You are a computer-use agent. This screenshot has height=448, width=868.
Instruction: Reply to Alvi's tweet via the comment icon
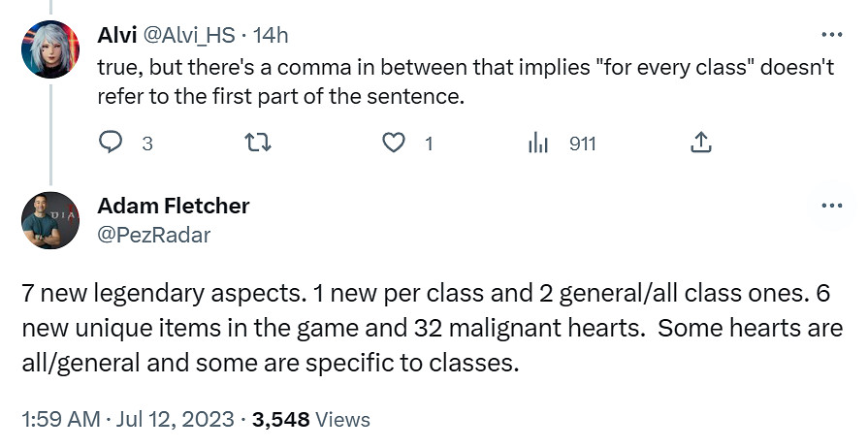tap(113, 144)
